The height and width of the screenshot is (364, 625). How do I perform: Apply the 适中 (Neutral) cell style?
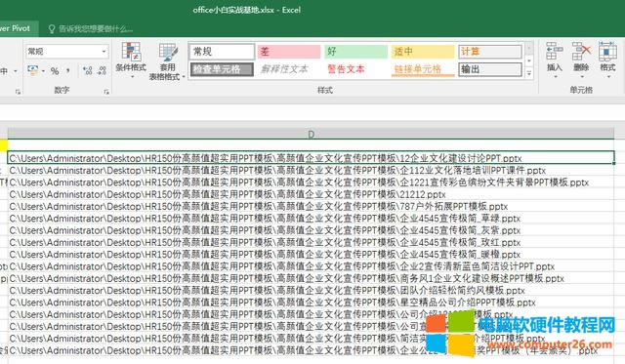click(423, 52)
